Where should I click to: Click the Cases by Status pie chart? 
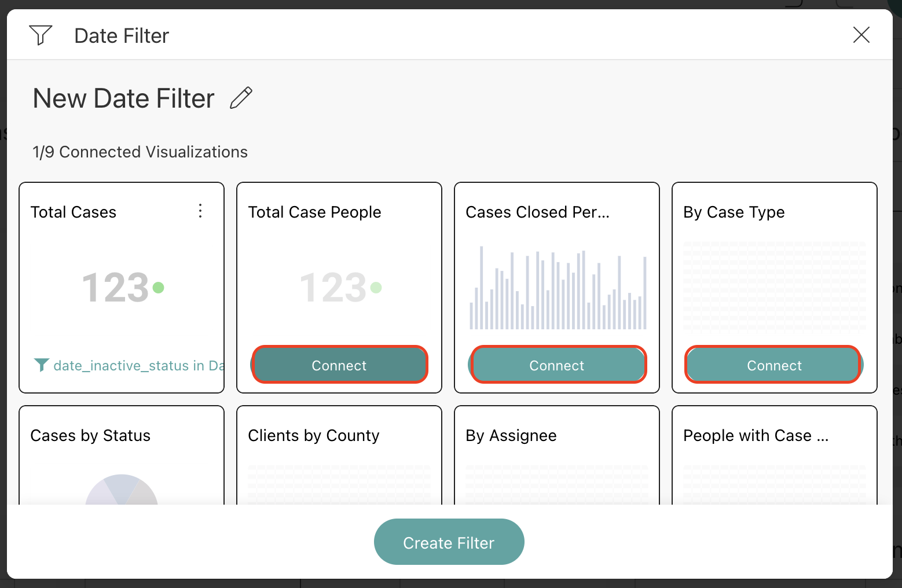tap(122, 490)
